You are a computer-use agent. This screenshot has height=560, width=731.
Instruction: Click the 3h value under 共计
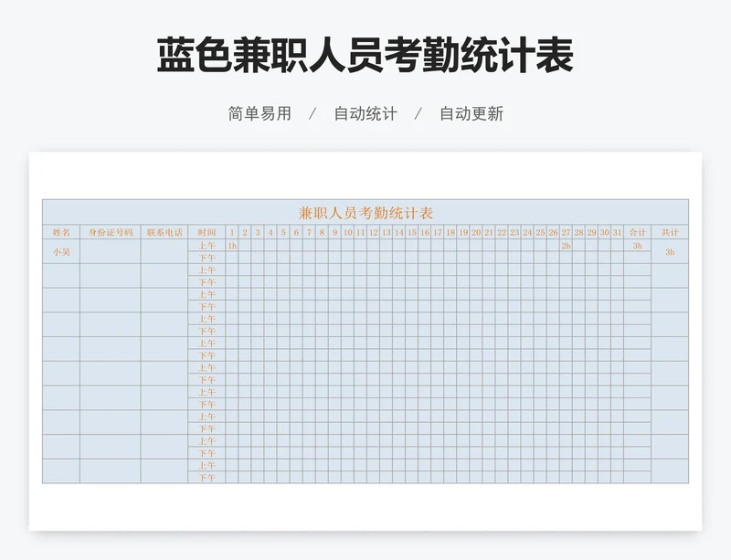tap(670, 252)
